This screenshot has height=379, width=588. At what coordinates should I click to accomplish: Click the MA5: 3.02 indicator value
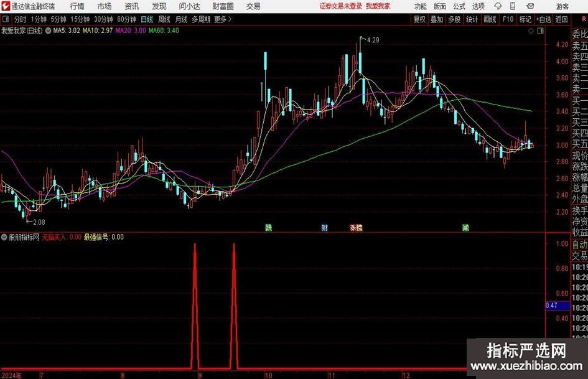click(67, 30)
